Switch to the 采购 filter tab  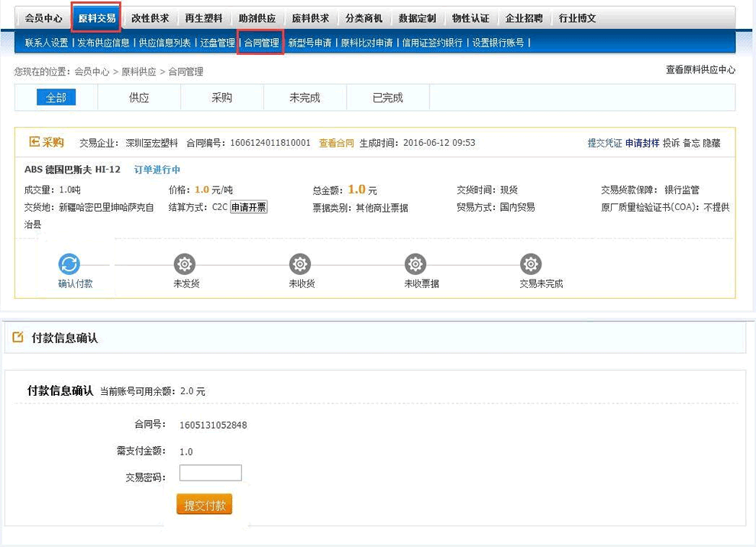click(221, 98)
